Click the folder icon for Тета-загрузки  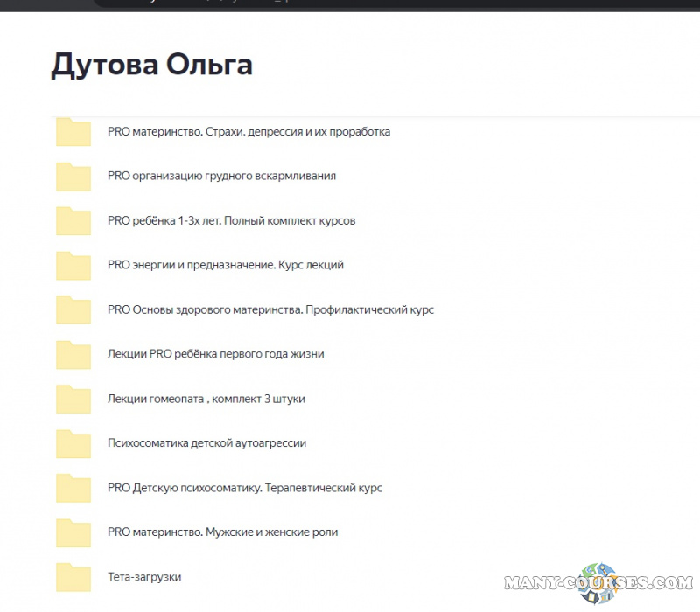[73, 577]
